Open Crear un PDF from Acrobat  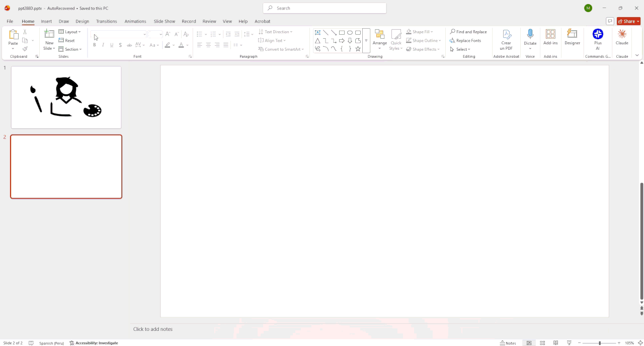[x=506, y=40]
